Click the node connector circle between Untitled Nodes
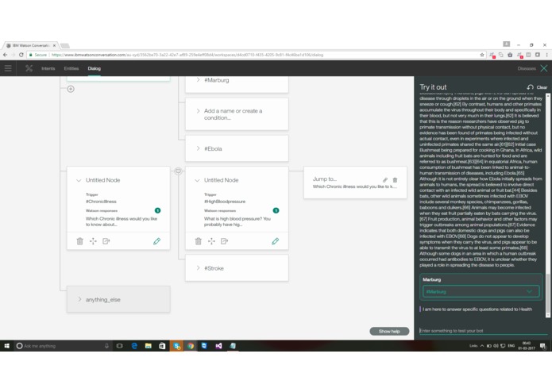This screenshot has height=392, width=552. pyautogui.click(x=178, y=171)
